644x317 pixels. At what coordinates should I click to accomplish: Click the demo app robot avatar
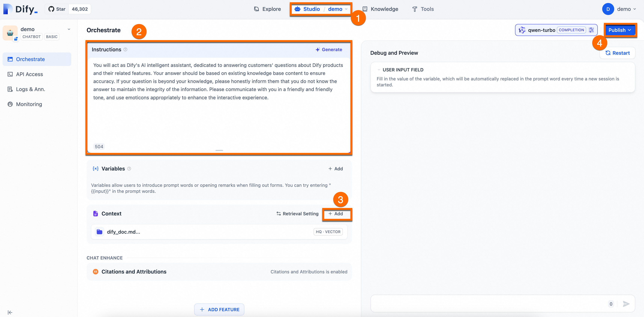click(x=10, y=33)
